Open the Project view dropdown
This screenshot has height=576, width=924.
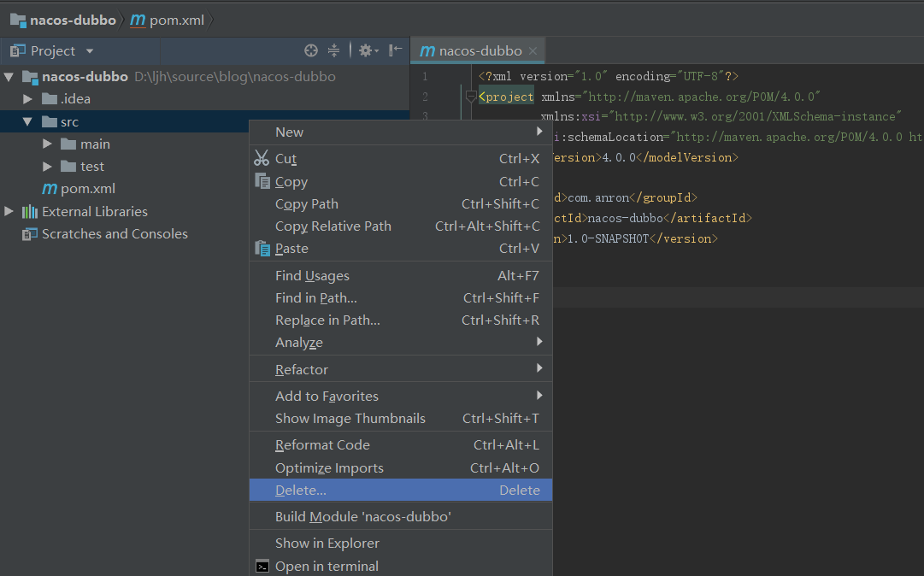coord(90,51)
